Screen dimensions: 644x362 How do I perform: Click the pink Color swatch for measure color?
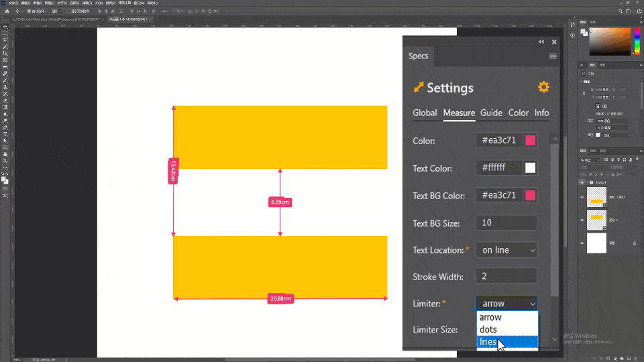[x=530, y=140]
